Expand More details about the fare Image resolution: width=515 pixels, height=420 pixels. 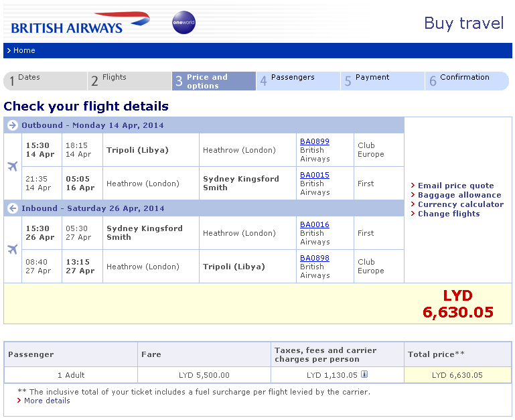(x=47, y=401)
